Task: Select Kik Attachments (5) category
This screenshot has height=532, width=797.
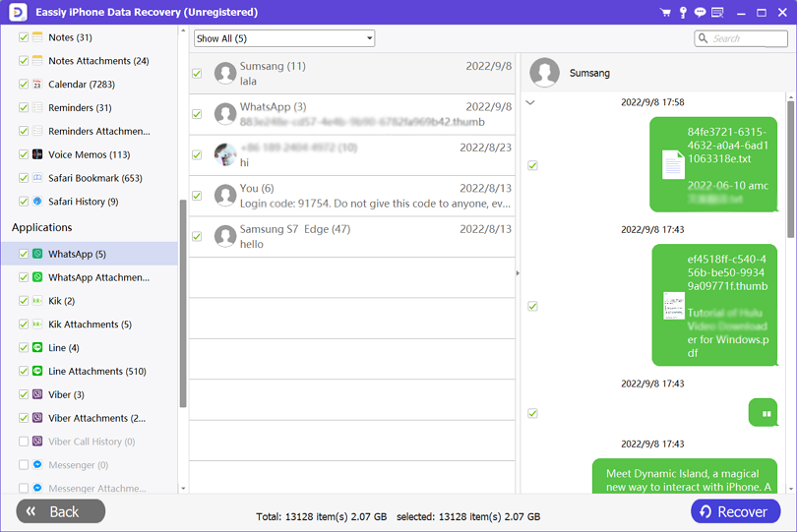Action: (90, 325)
